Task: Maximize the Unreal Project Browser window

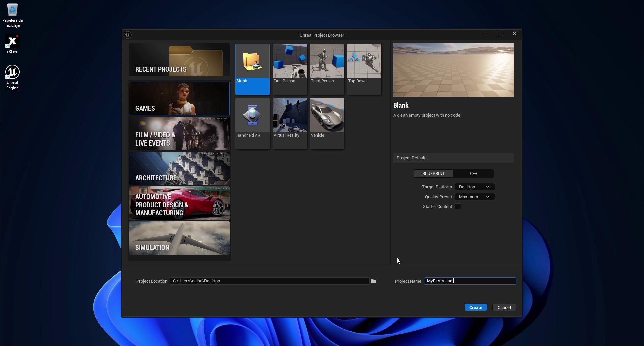Action: [x=500, y=34]
